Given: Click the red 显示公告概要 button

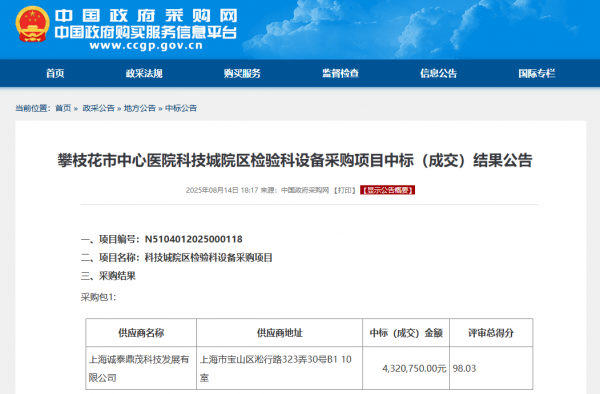Looking at the screenshot, I should [x=387, y=190].
